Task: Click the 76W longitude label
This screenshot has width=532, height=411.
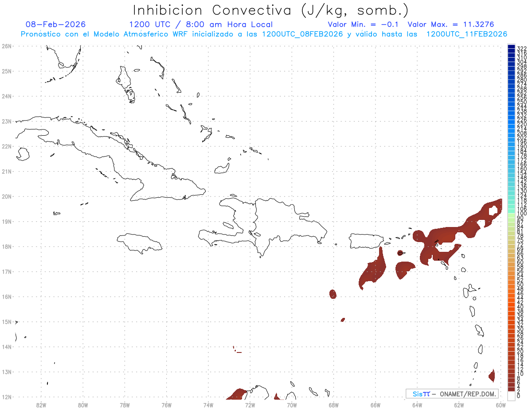Action: point(167,405)
